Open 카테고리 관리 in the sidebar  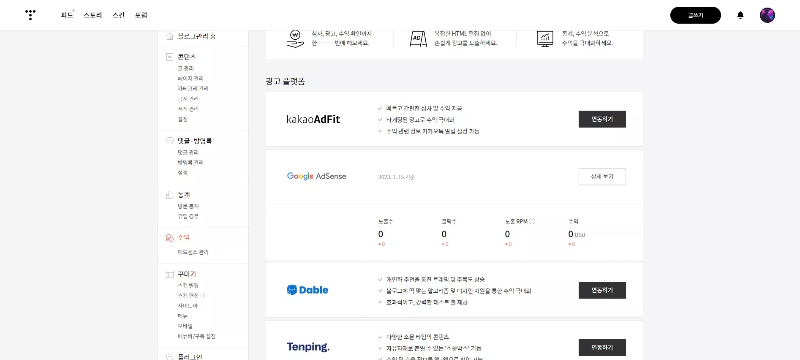[193, 88]
